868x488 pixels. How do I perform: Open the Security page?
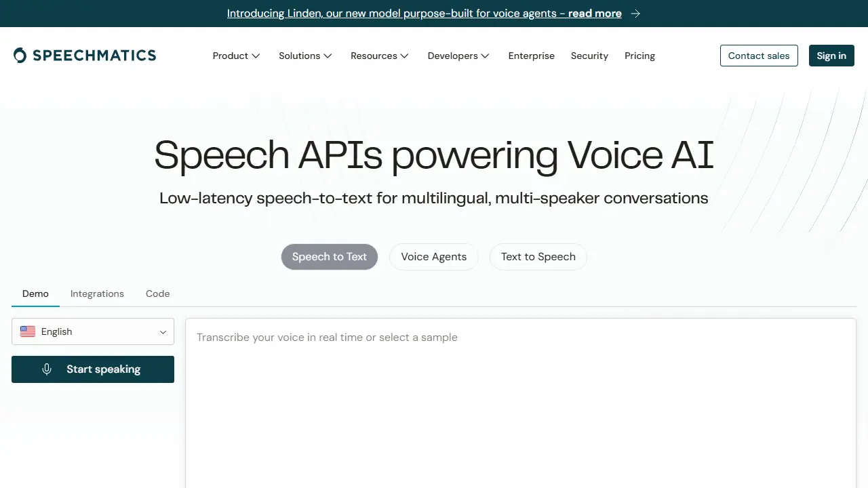point(589,56)
